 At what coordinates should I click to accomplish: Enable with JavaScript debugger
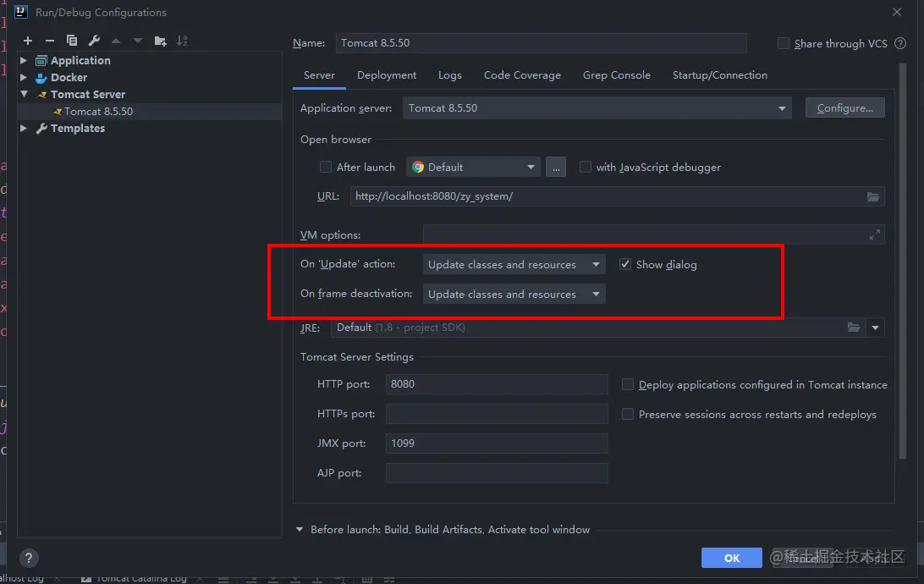pyautogui.click(x=586, y=168)
